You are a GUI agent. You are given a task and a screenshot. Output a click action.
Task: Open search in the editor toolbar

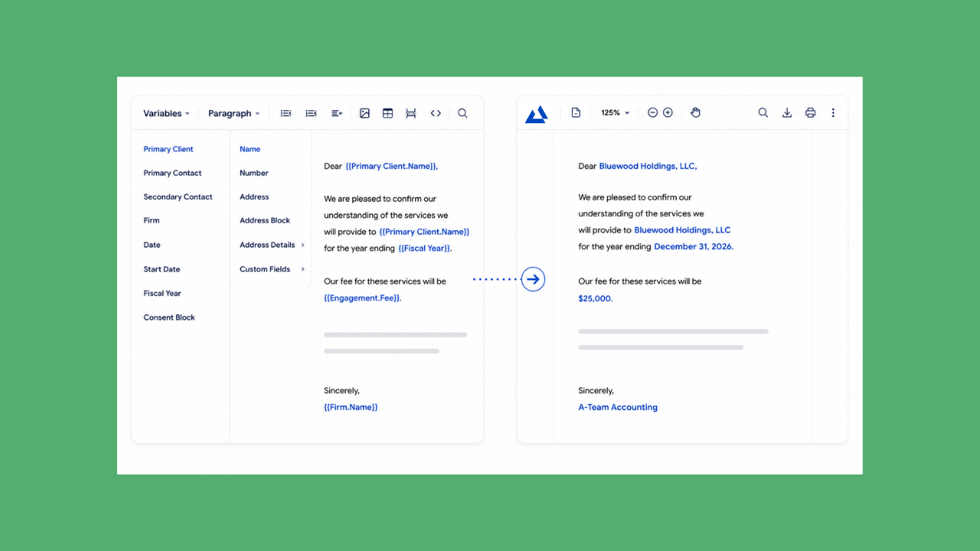point(462,113)
